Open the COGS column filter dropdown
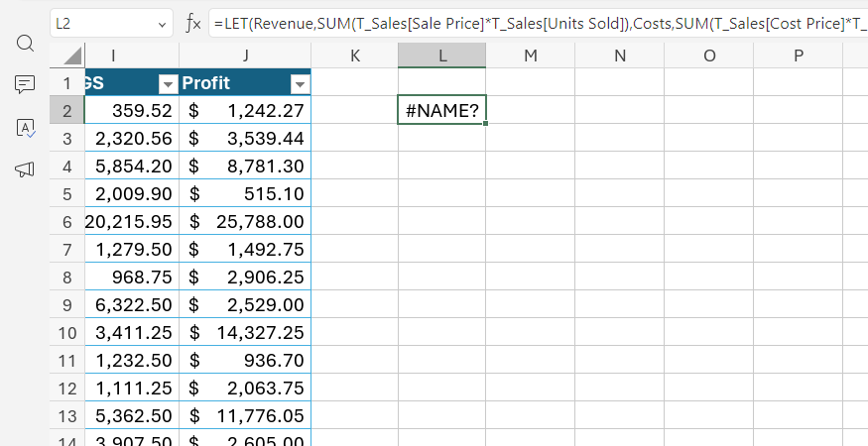868x446 pixels. [x=168, y=84]
